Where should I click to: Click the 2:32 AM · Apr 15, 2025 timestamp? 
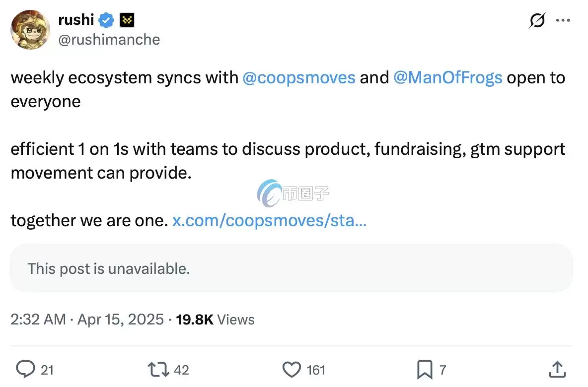tap(87, 319)
